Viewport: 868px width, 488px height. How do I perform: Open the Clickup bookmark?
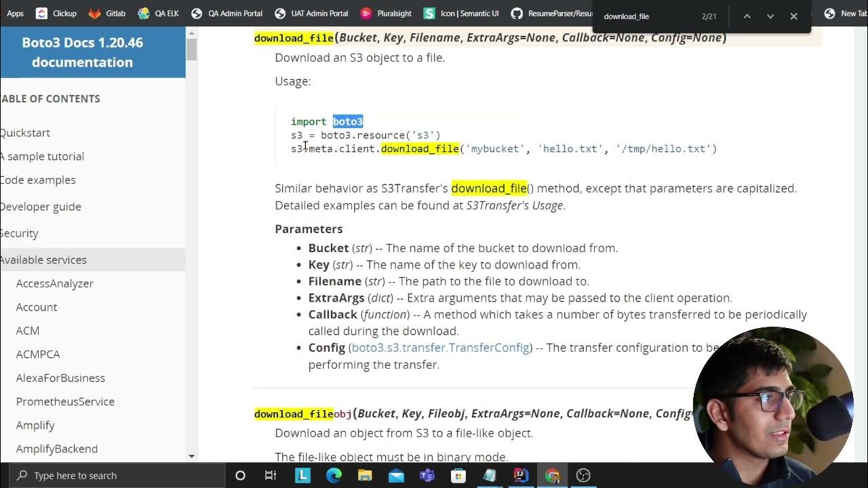click(56, 13)
